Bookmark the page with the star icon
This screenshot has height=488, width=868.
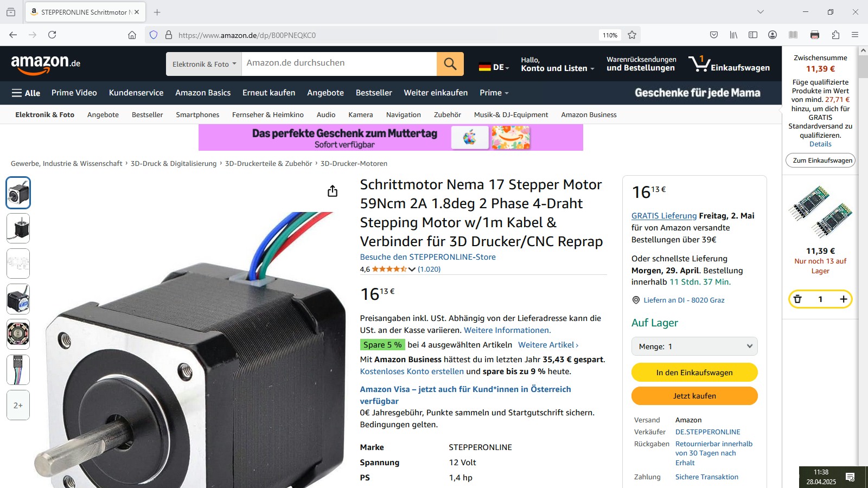pos(632,35)
